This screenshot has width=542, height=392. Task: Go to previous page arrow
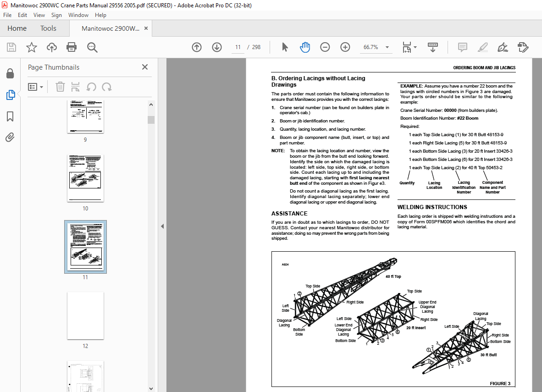pyautogui.click(x=197, y=47)
